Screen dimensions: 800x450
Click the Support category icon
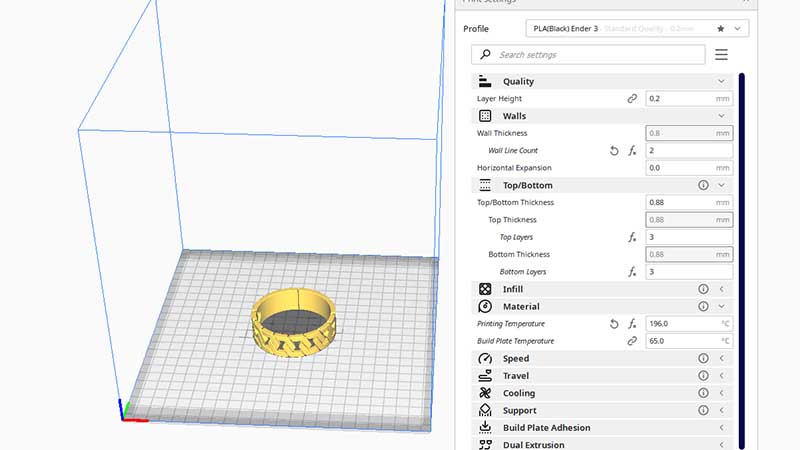[x=485, y=411]
